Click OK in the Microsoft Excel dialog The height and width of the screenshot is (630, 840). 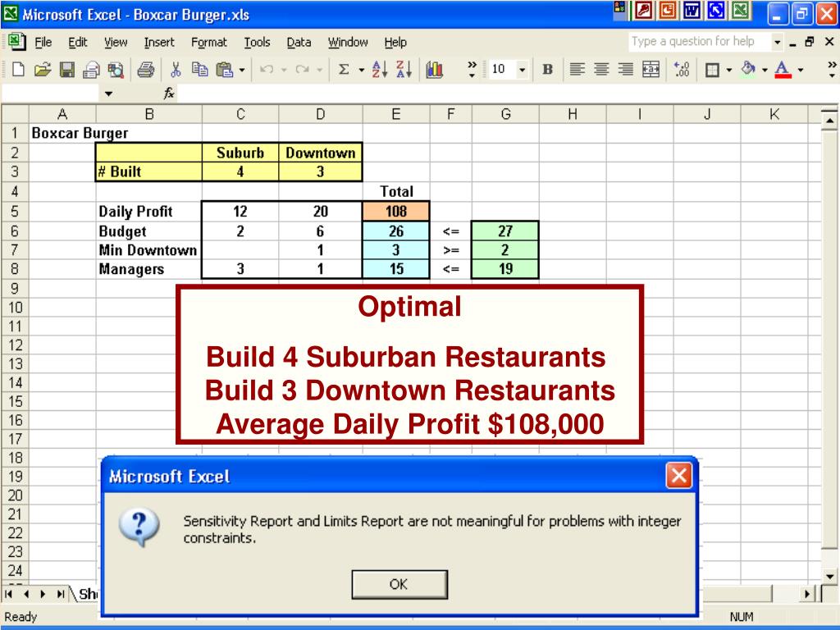pyautogui.click(x=399, y=584)
